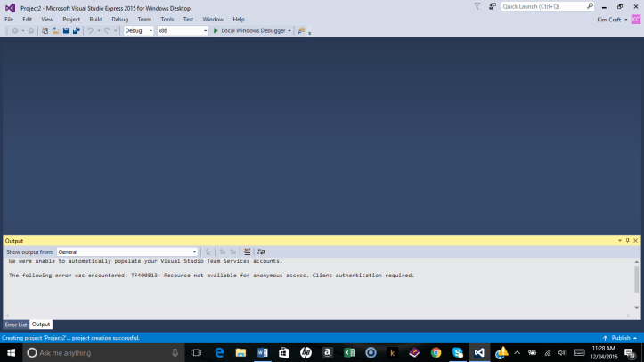Click the Cortana Ask me anything box

click(103, 352)
